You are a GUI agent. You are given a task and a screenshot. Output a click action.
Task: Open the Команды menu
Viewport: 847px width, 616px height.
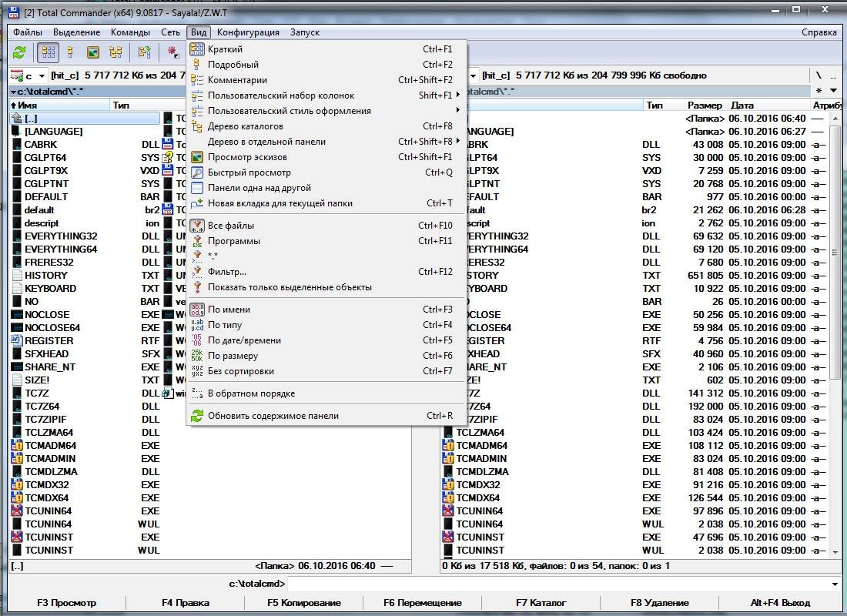click(130, 32)
